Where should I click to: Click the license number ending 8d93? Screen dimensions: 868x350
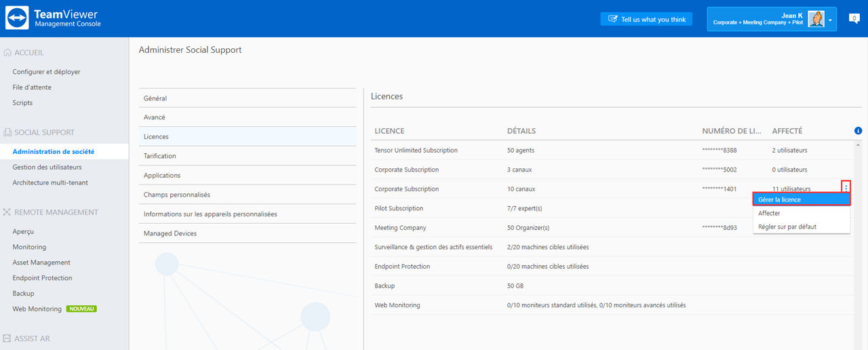[x=719, y=228]
